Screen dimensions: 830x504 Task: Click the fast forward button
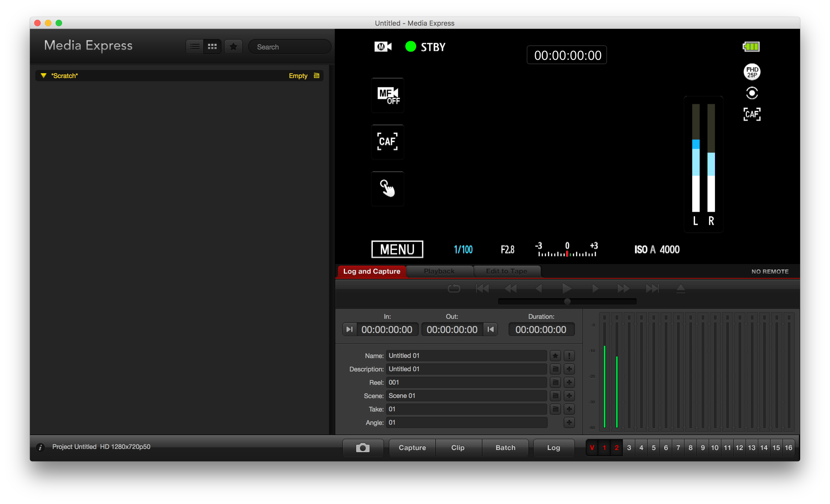tap(624, 289)
